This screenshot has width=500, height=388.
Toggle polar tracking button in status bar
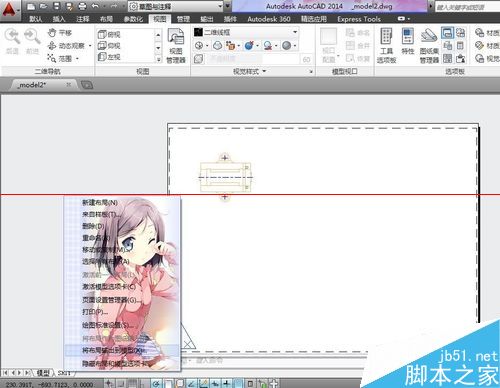click(156, 383)
